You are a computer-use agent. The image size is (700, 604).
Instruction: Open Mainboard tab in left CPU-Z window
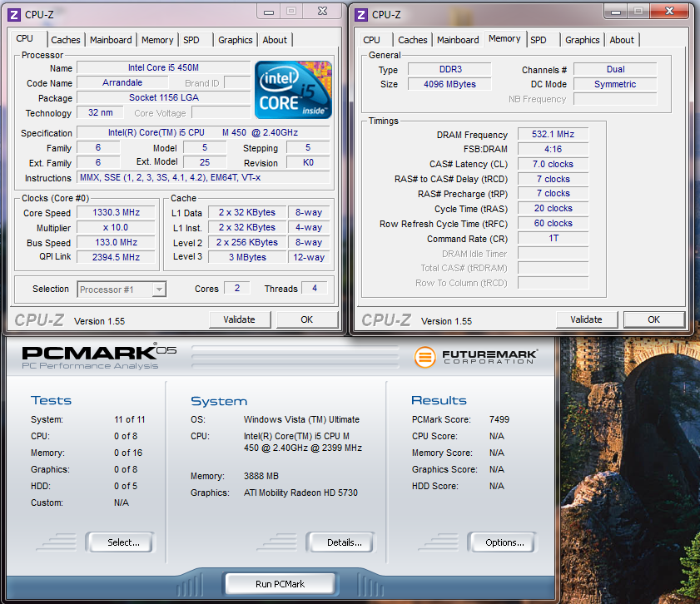(x=111, y=40)
